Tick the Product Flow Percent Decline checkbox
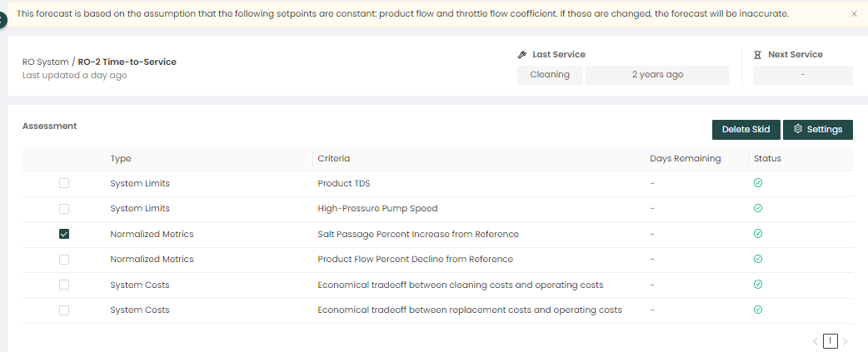Screen dimensions: 868x352 click(x=64, y=259)
